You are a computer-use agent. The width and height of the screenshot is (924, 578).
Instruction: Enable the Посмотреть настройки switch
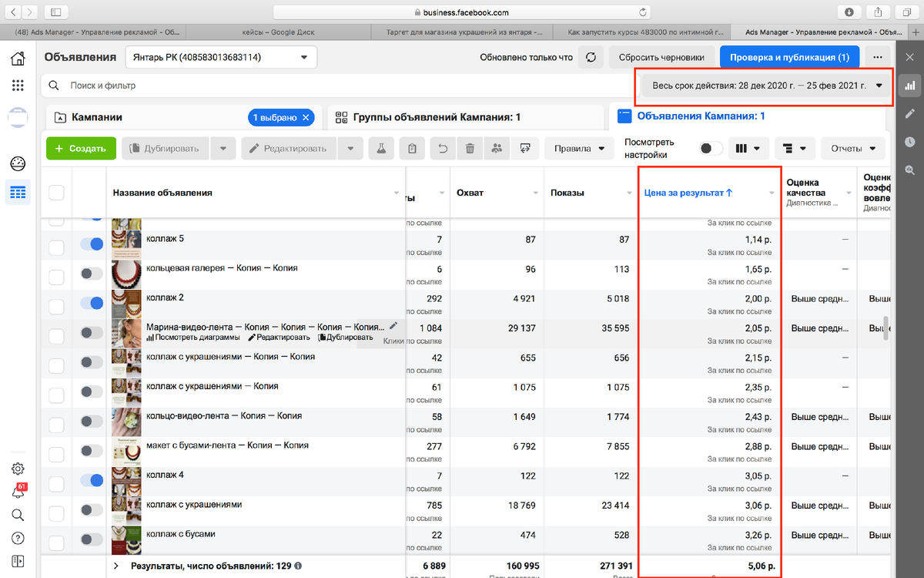[711, 148]
